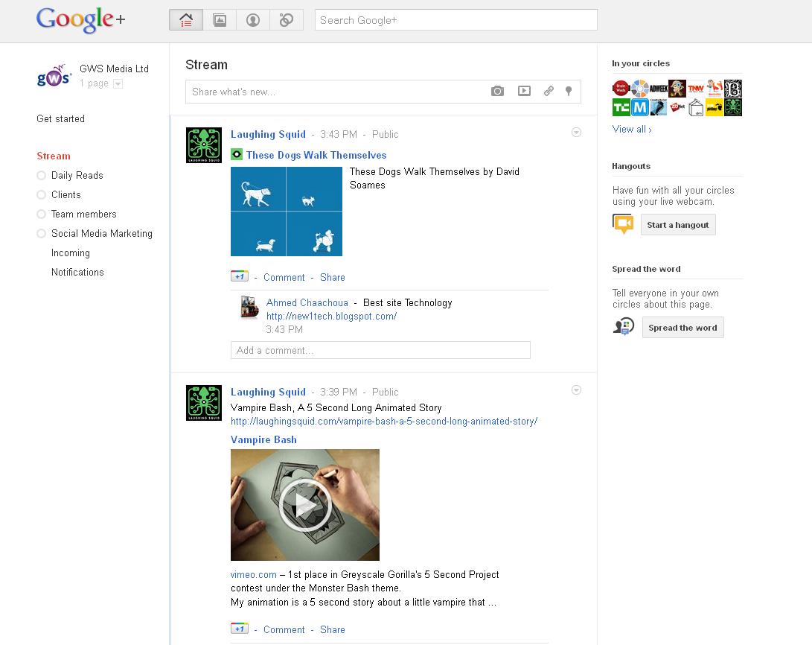The image size is (812, 645).
Task: Comment on the Vampire Bash post
Action: tap(284, 629)
